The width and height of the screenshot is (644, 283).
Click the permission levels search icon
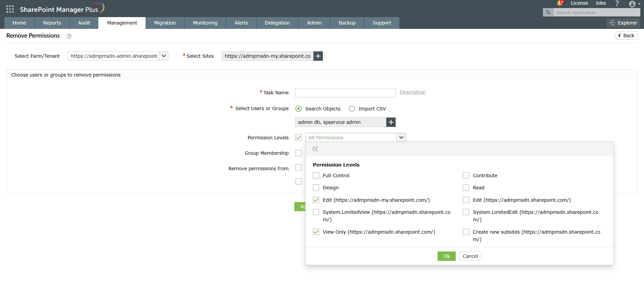point(315,149)
